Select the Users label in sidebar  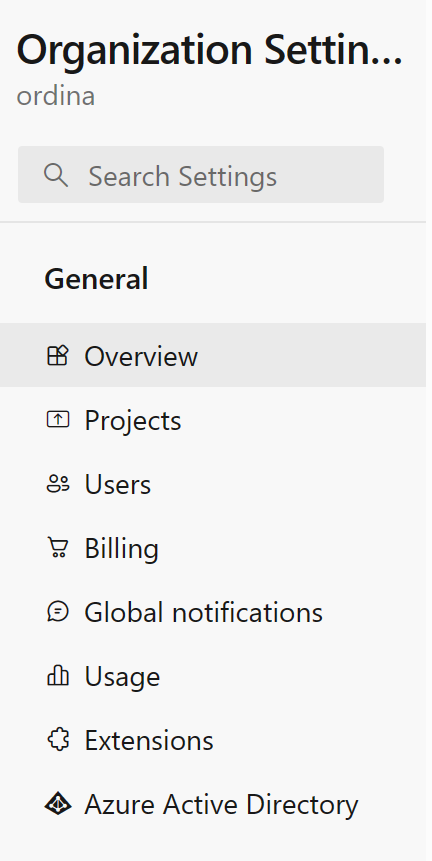click(x=117, y=484)
